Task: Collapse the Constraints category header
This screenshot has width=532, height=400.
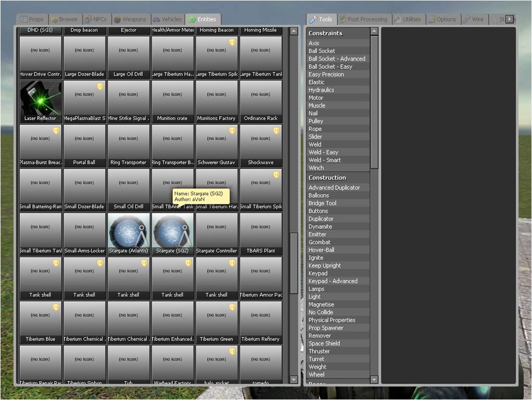Action: [x=338, y=33]
